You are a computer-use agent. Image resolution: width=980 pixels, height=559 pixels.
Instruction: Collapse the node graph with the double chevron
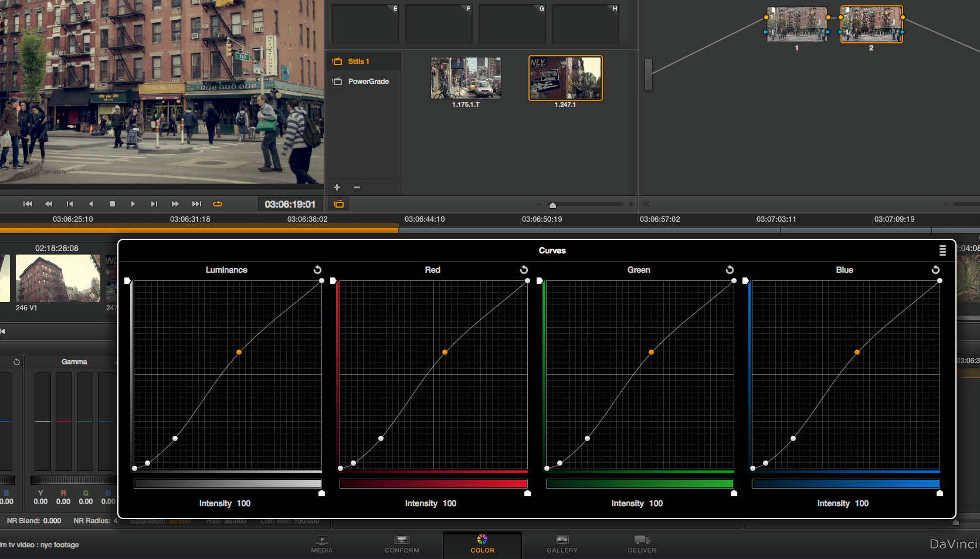click(646, 204)
